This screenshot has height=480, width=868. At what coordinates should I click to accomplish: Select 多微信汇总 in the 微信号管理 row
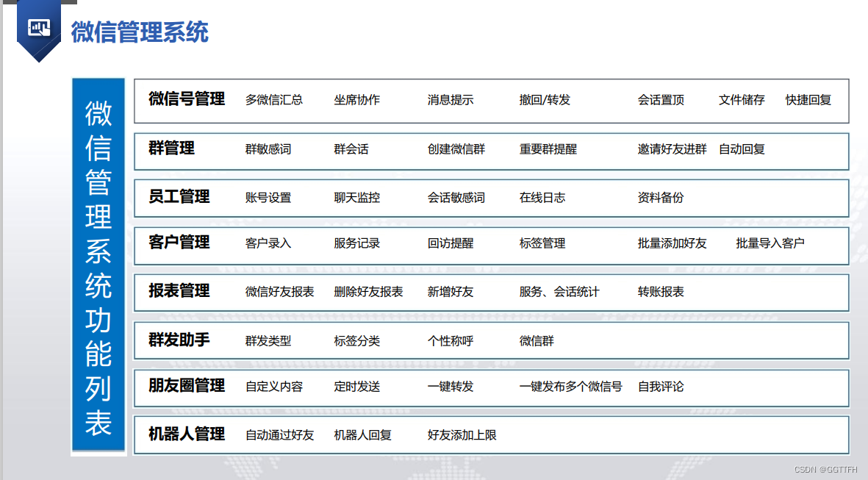pyautogui.click(x=274, y=100)
